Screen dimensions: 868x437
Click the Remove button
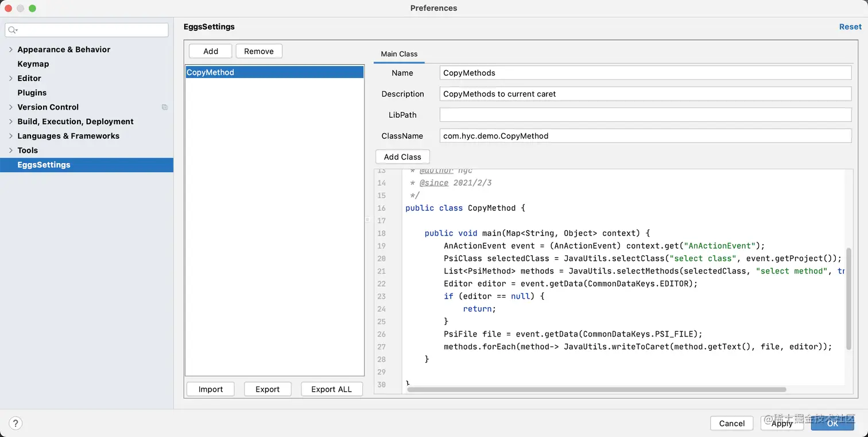[x=259, y=51]
